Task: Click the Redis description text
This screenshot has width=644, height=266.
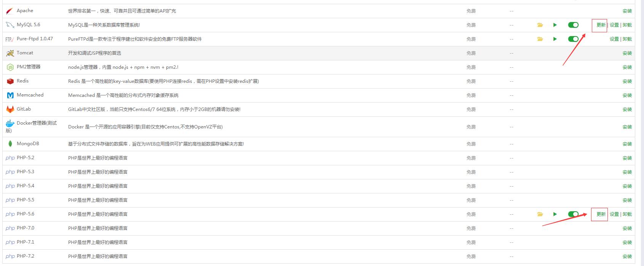Action: (163, 81)
